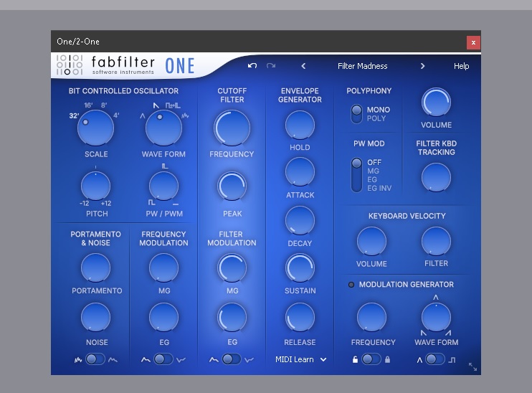Click the narrow pulse icon above PW/PWM
The height and width of the screenshot is (393, 532).
165,166
